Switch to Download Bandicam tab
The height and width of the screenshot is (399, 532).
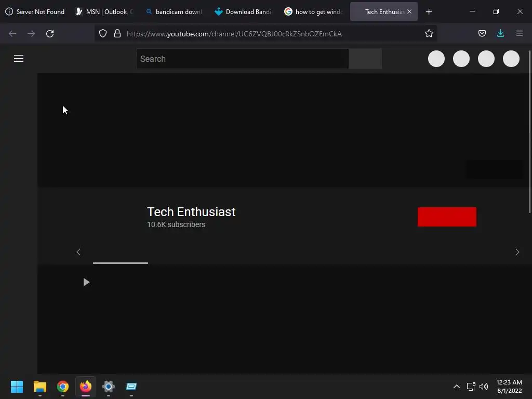pyautogui.click(x=243, y=11)
